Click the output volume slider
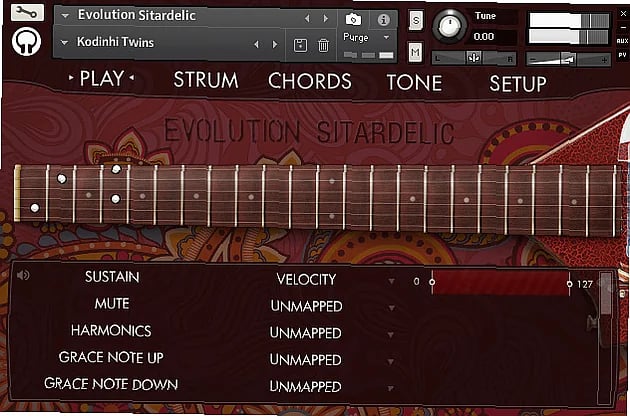 (x=569, y=60)
